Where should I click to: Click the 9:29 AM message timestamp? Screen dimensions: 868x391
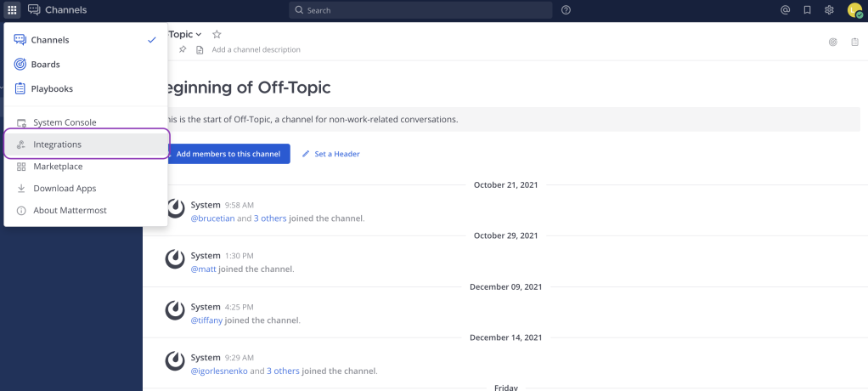point(240,359)
